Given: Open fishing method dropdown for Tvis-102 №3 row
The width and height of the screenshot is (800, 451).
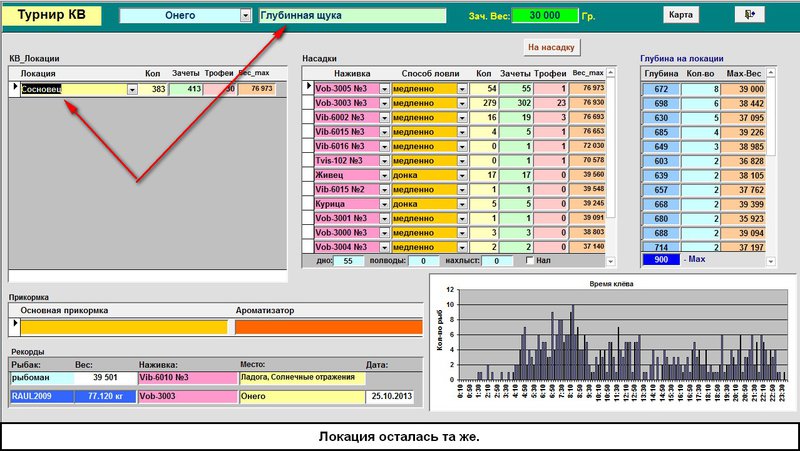Looking at the screenshot, I should coord(462,161).
